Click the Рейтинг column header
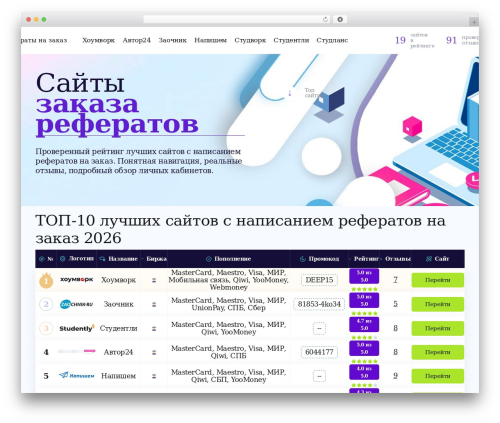Image resolution: width=500 pixels, height=423 pixels. pos(364,259)
